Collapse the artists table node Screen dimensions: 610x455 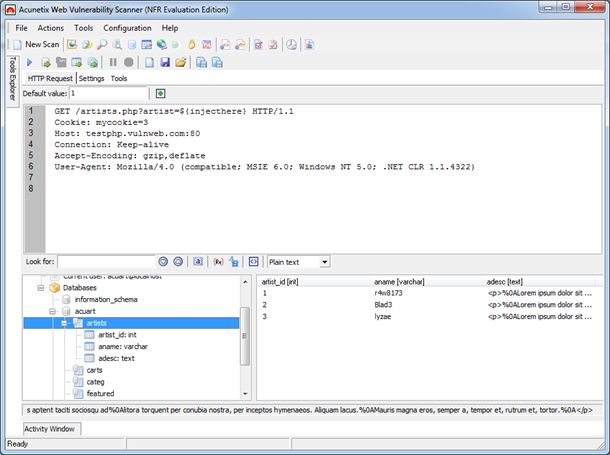pos(64,323)
